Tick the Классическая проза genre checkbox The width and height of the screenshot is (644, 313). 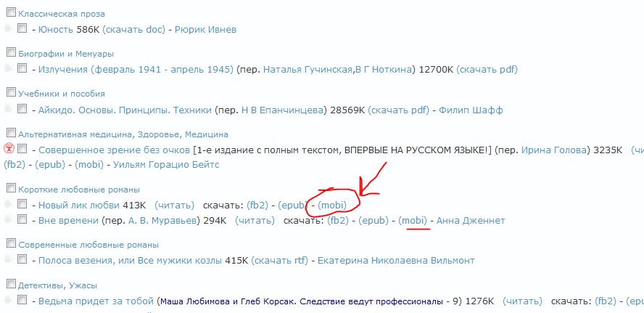(11, 12)
